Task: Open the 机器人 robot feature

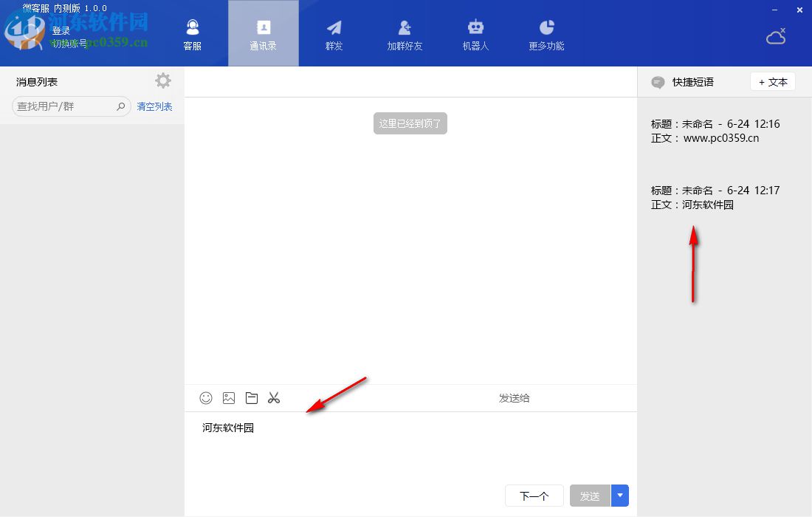Action: (x=475, y=33)
